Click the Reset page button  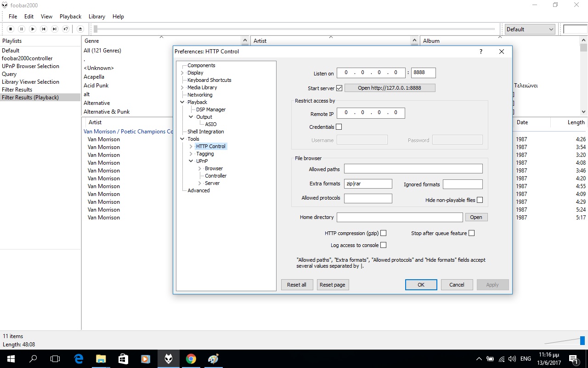point(333,285)
